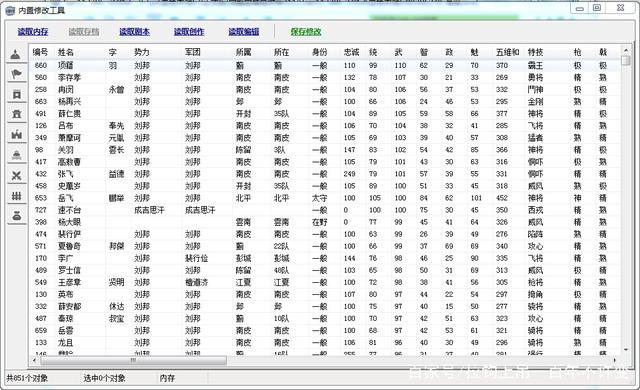This screenshot has width=640, height=390.
Task: Sort by the 统 column header
Action: click(373, 52)
